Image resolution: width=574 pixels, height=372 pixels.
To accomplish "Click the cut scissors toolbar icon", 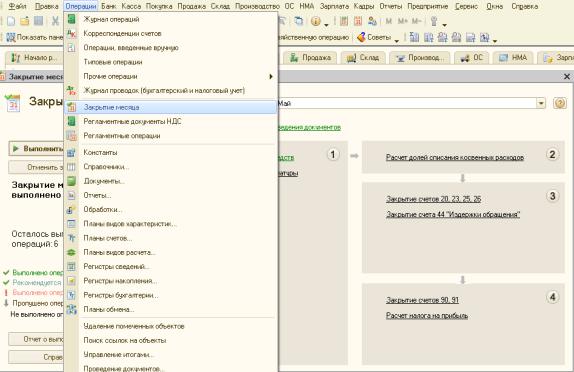I will pos(55,21).
